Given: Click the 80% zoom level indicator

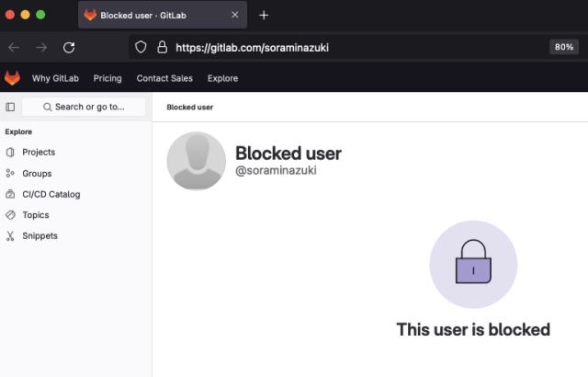Looking at the screenshot, I should tap(564, 47).
